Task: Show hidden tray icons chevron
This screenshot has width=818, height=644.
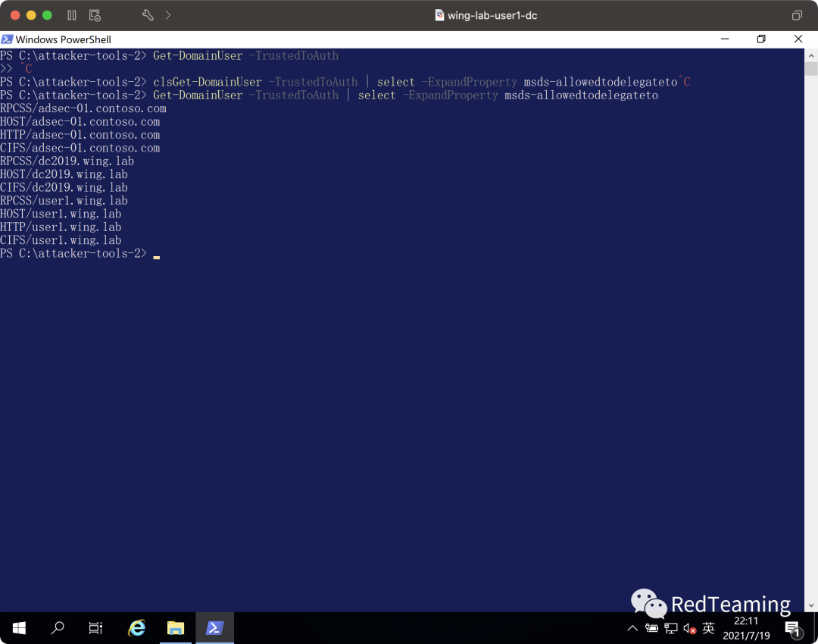Action: coord(632,628)
